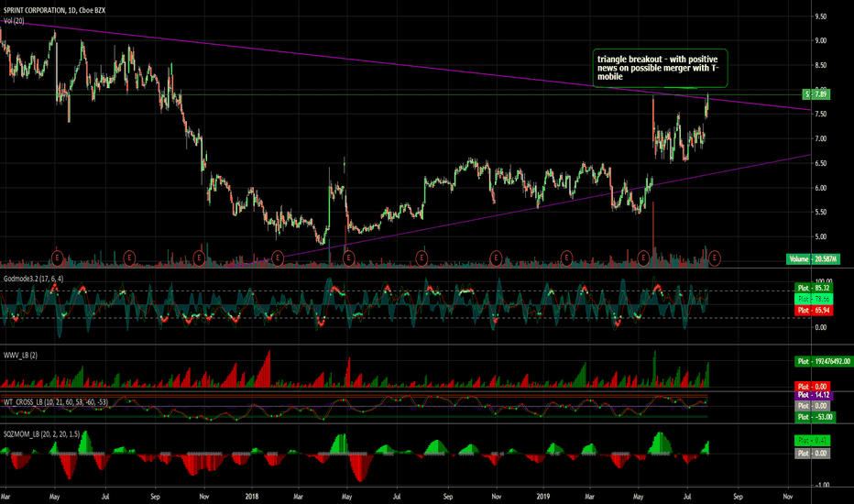Image resolution: width=854 pixels, height=504 pixels.
Task: Click the red Plot 65.94 label
Action: coord(813,310)
